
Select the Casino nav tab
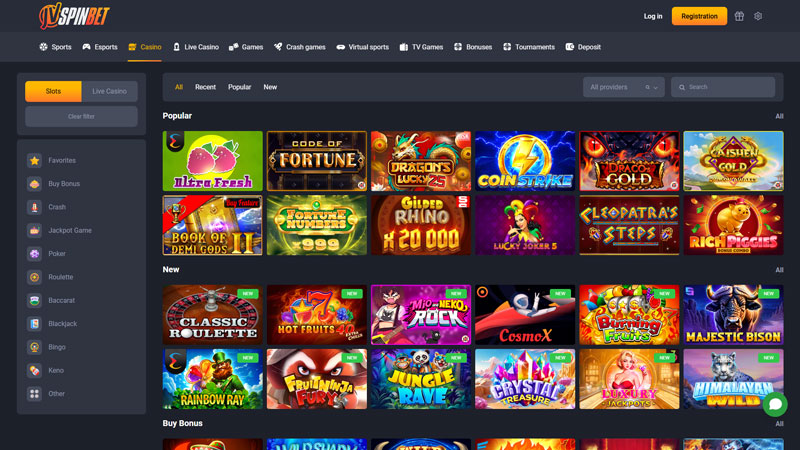pyautogui.click(x=145, y=47)
